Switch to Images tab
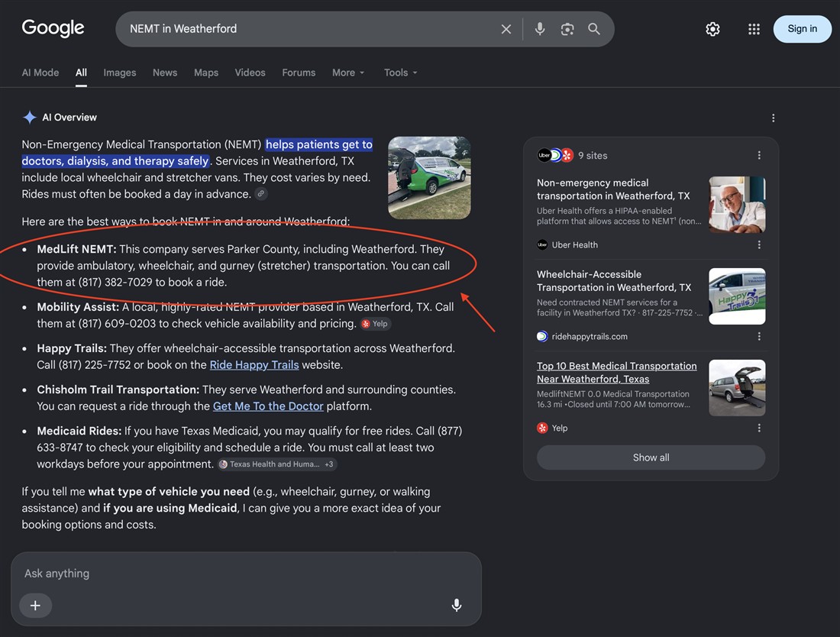840x637 pixels. [119, 73]
